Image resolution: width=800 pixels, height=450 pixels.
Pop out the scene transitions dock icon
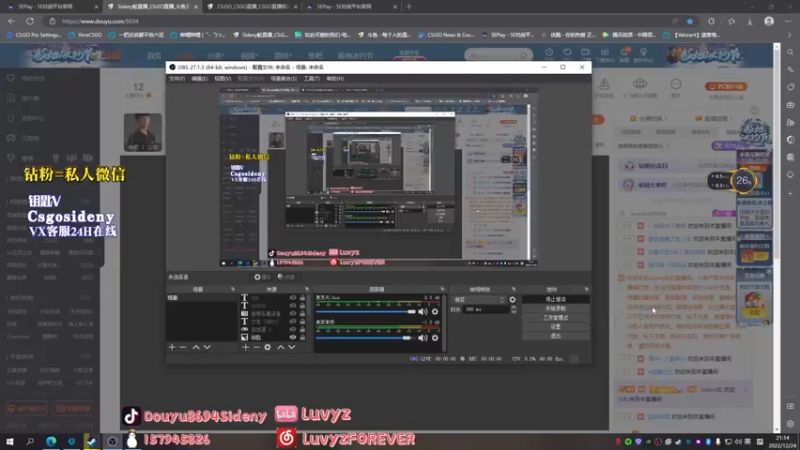click(513, 289)
